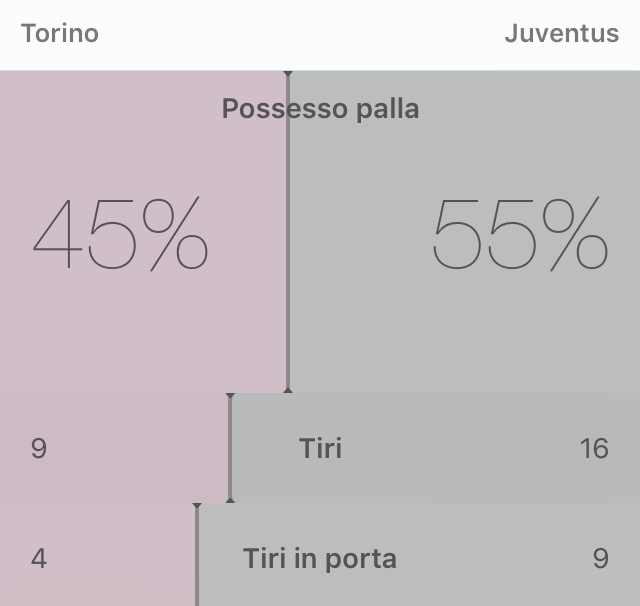Click the top arrow marker of possession divider
This screenshot has width=640, height=606.
pos(288,73)
